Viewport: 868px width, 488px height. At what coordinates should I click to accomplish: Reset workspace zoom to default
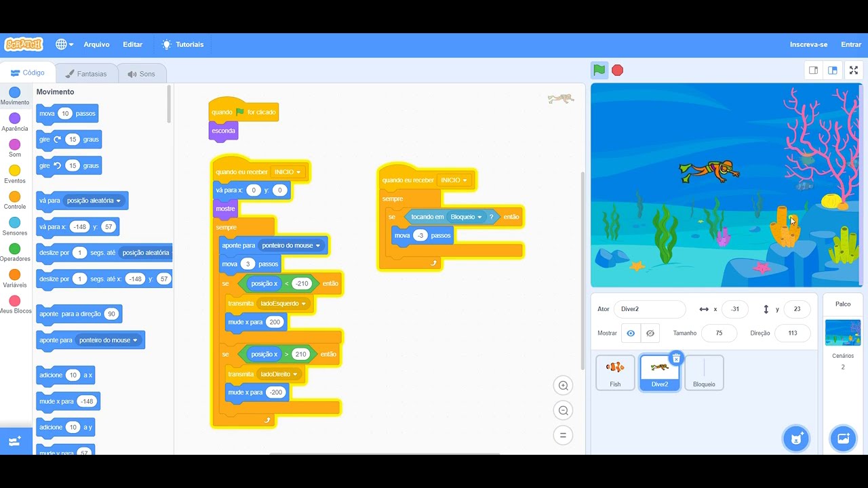point(563,435)
